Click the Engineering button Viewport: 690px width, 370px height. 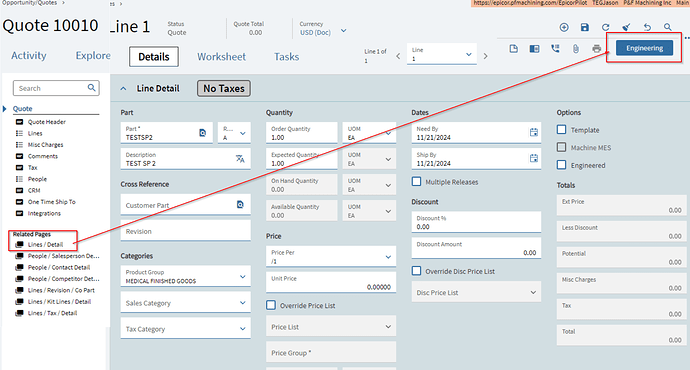tap(644, 48)
